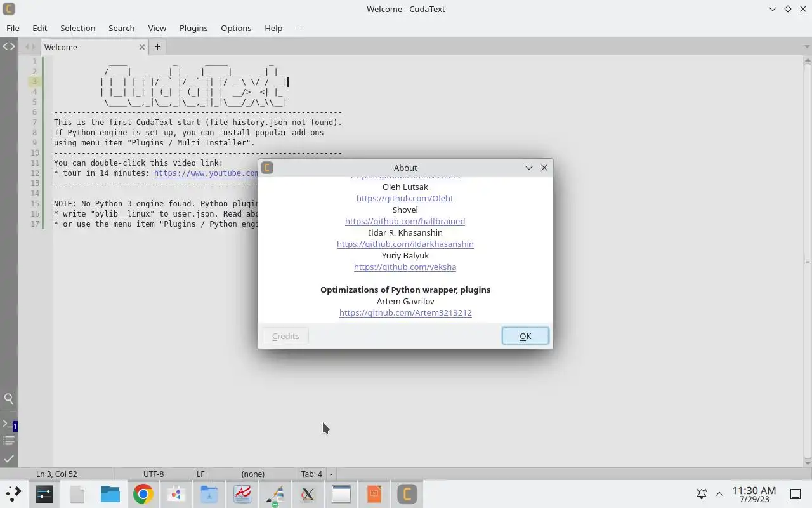This screenshot has width=812, height=508.
Task: Change line endings via LF status field
Action: [200, 474]
